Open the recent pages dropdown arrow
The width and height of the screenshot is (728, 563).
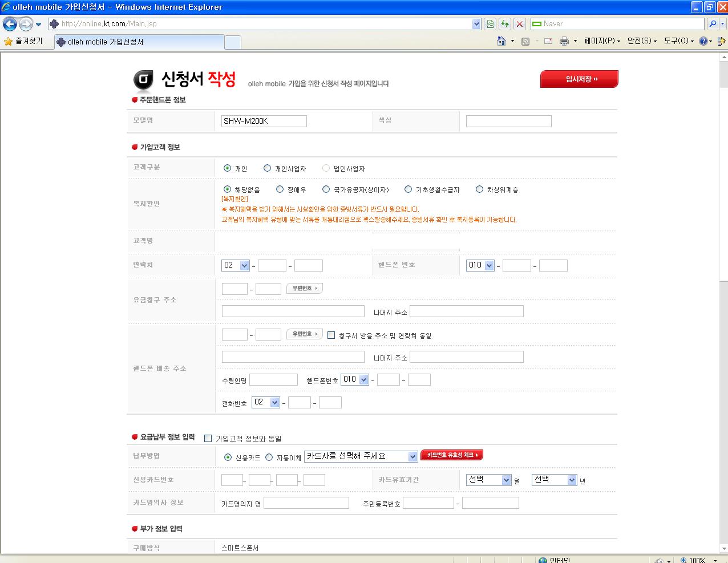pyautogui.click(x=39, y=25)
